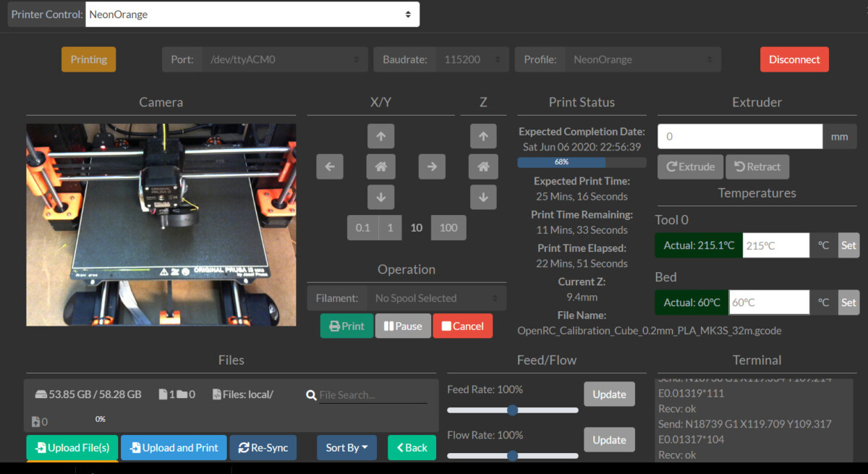Open the Profile dropdown NeonOrange
Screen dimensions: 868x474
(642, 60)
